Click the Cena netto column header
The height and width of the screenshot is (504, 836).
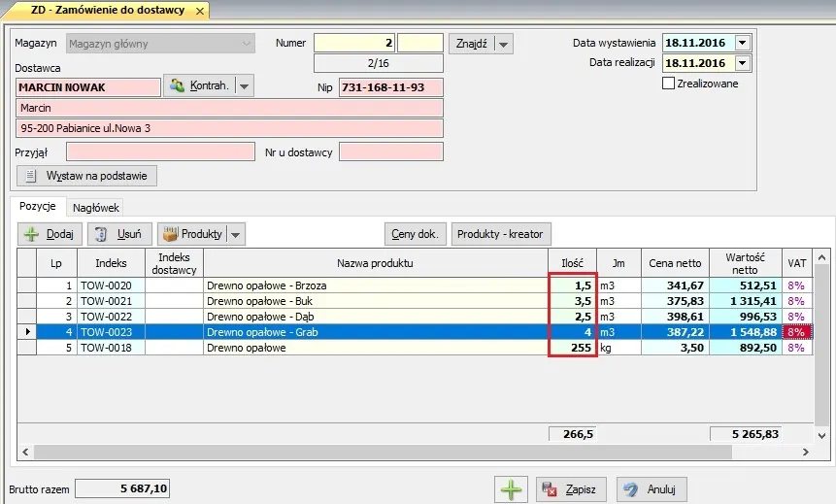point(675,263)
